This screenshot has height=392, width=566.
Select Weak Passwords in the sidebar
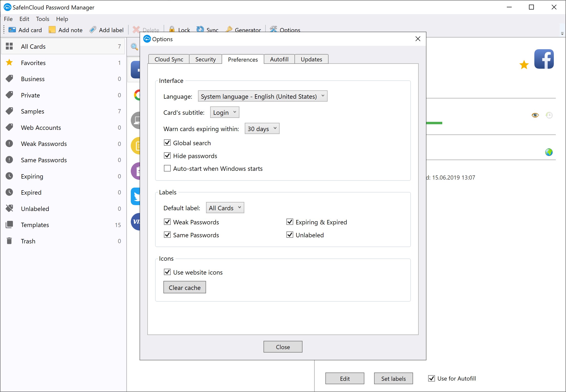44,144
